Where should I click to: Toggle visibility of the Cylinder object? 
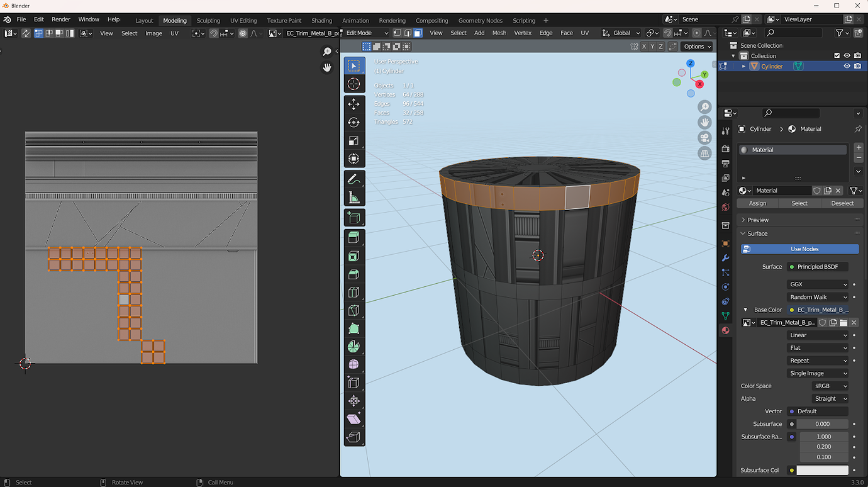coord(847,66)
